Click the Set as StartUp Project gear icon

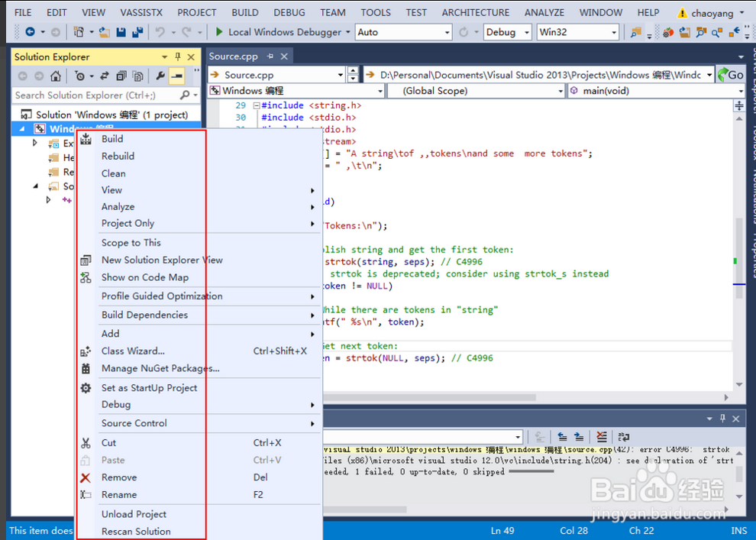coord(86,388)
